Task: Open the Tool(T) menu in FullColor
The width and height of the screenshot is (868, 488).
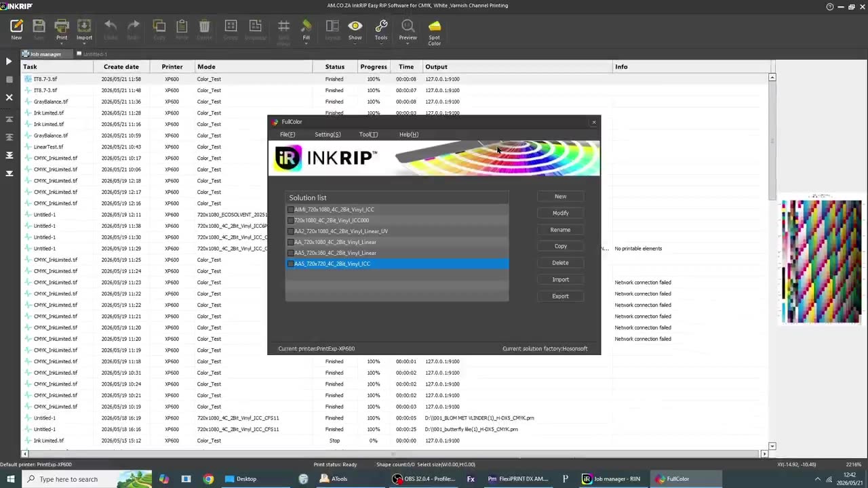Action: tap(368, 134)
